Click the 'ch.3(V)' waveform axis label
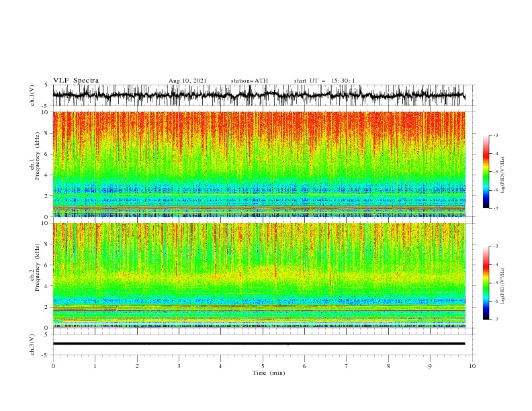Image resolution: width=532 pixels, height=411 pixels. tap(32, 345)
